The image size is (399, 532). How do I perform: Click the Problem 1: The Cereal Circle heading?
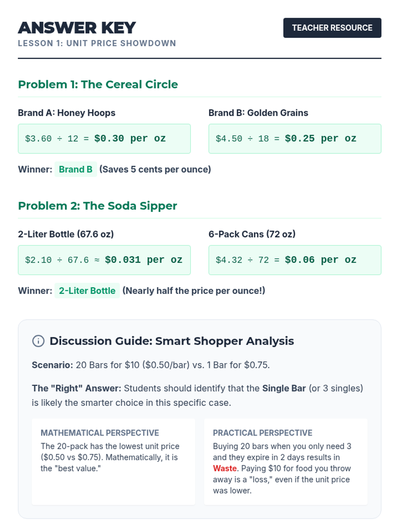click(x=98, y=84)
